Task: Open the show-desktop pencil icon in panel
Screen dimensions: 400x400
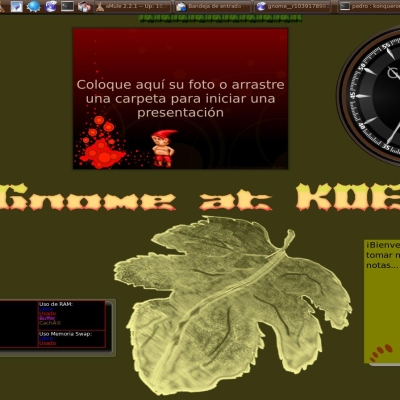Action: 16,6
